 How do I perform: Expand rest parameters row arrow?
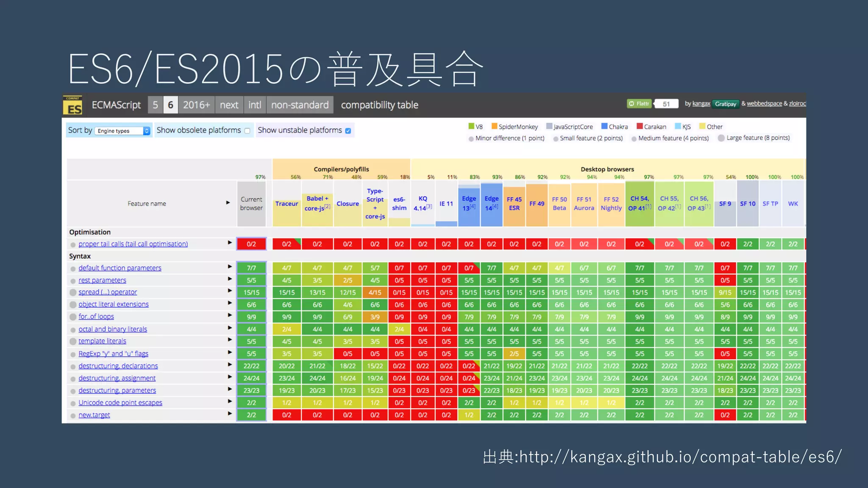(230, 279)
